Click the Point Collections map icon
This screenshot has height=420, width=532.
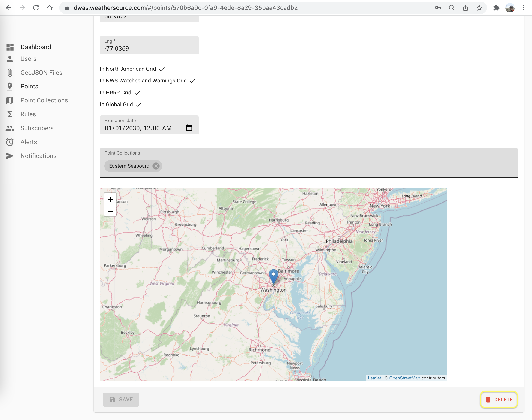point(10,100)
